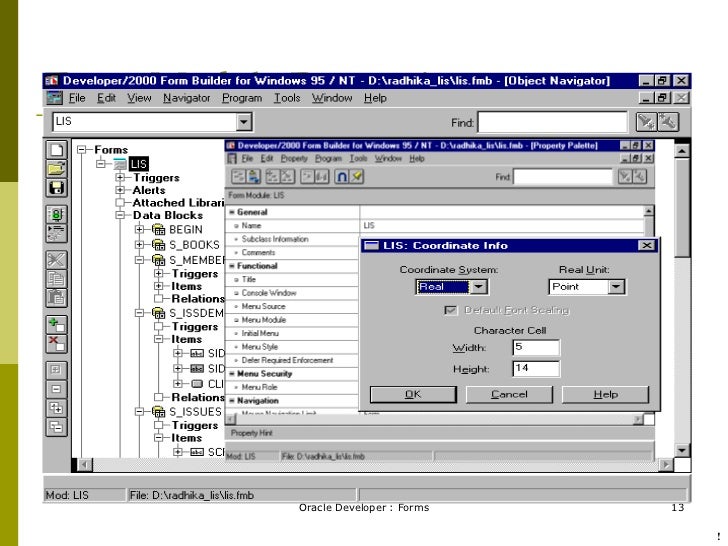Click the Object Navigator Find input field
The width and height of the screenshot is (728, 546).
pyautogui.click(x=552, y=122)
